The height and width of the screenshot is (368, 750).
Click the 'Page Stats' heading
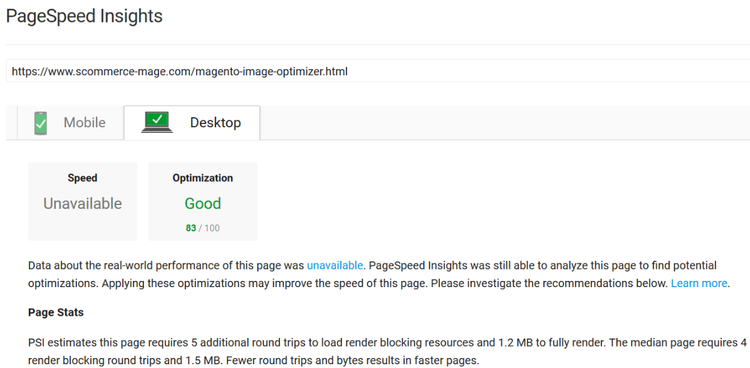click(x=56, y=312)
